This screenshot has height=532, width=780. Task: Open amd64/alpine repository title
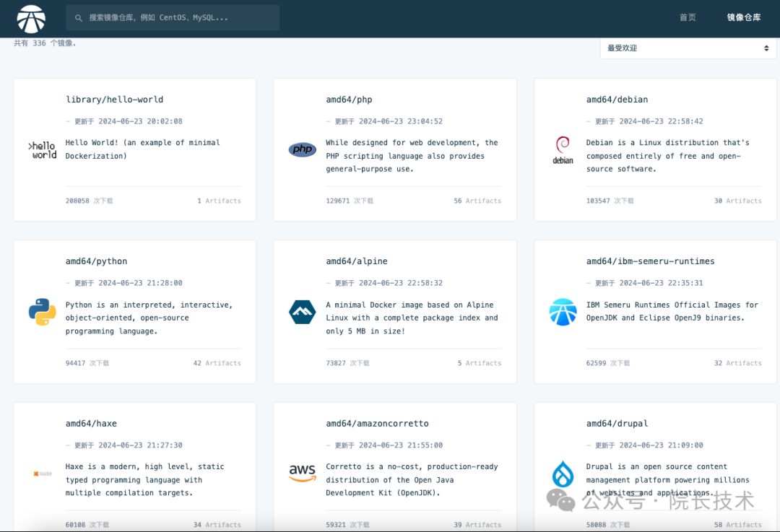357,261
